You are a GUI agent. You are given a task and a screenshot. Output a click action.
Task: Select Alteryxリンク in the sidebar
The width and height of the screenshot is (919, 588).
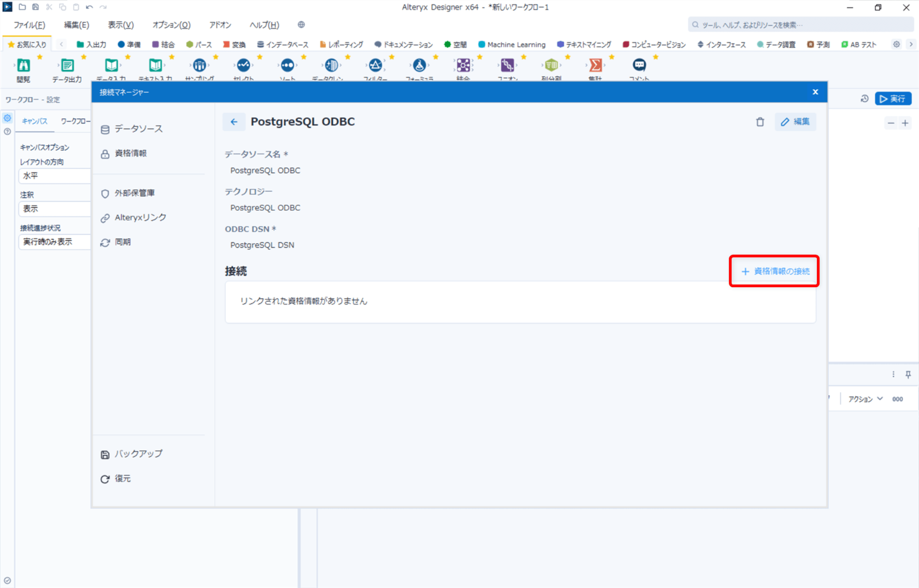point(133,218)
